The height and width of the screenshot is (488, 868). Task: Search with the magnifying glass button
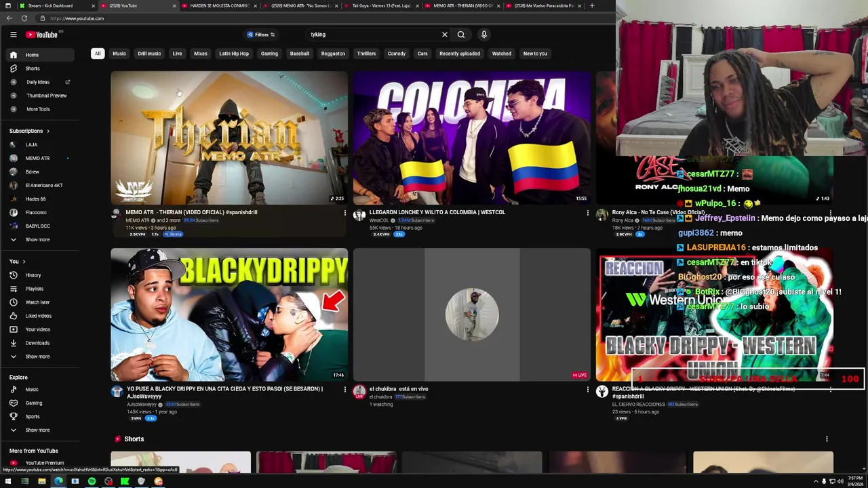coord(461,35)
